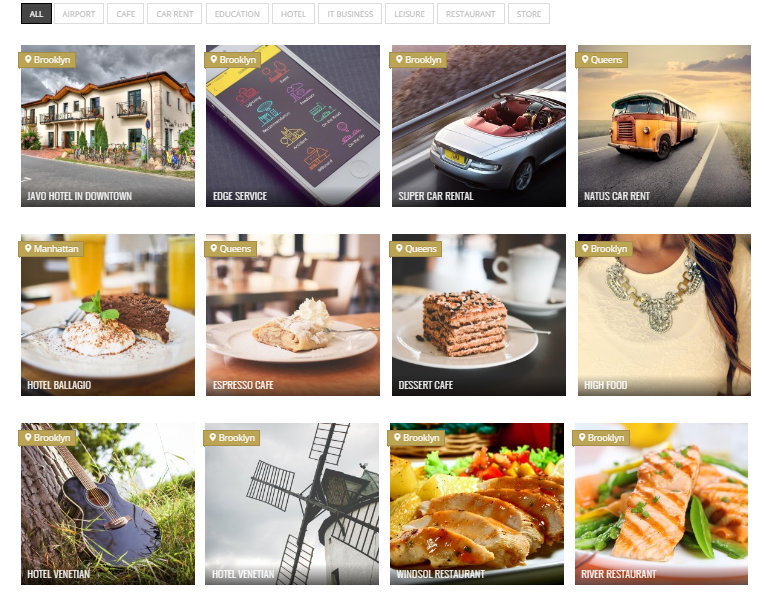Filter listings by AIRPORT category
This screenshot has height=592, width=766.
coord(79,14)
